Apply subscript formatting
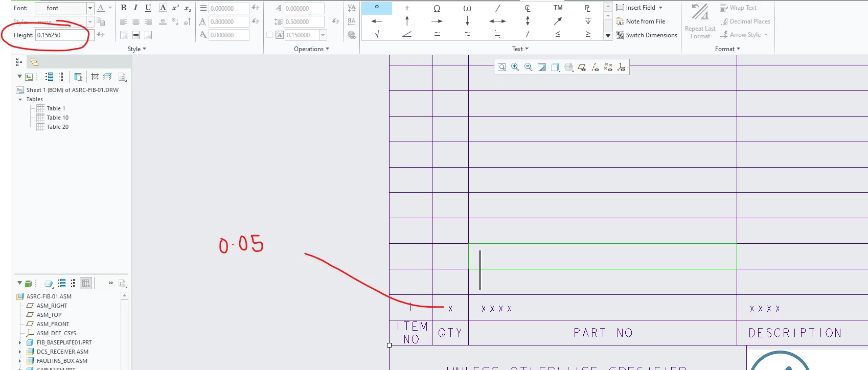Viewport: 868px width, 370px height. pos(188,8)
